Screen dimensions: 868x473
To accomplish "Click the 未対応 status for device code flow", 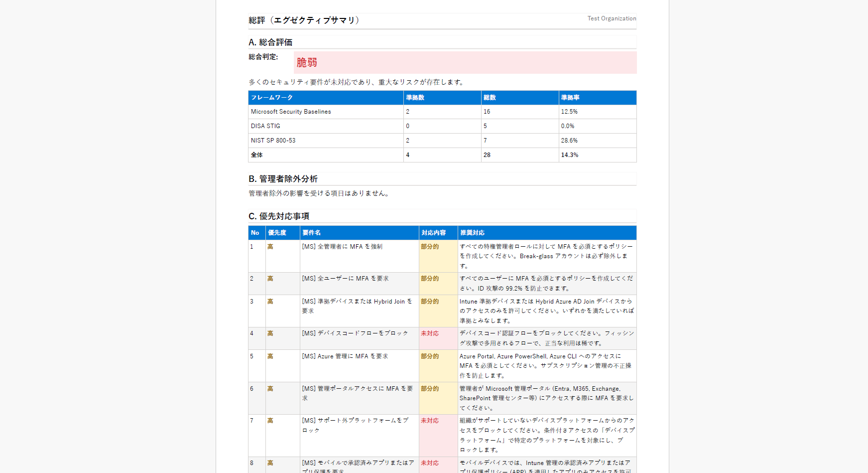I will click(x=430, y=333).
